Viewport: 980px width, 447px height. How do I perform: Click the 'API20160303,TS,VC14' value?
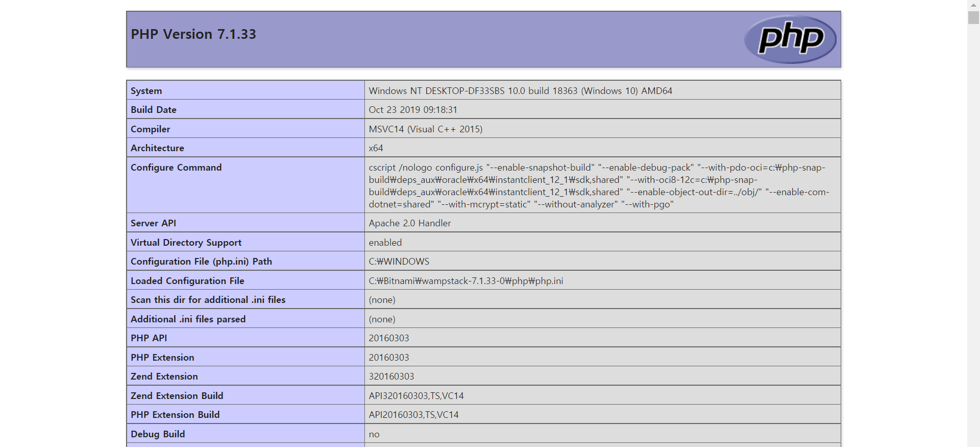pos(413,415)
